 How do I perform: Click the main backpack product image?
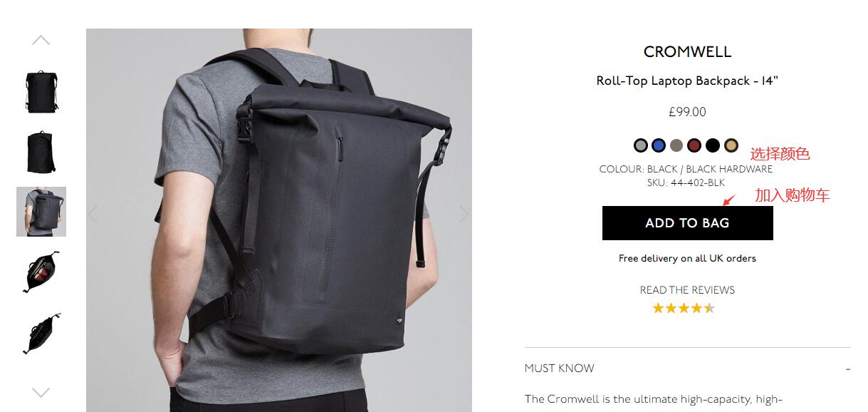279,220
